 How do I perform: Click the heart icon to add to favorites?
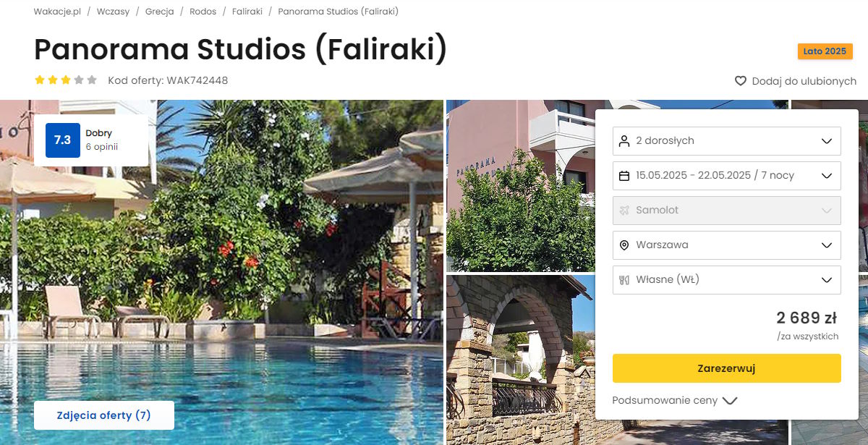(740, 81)
